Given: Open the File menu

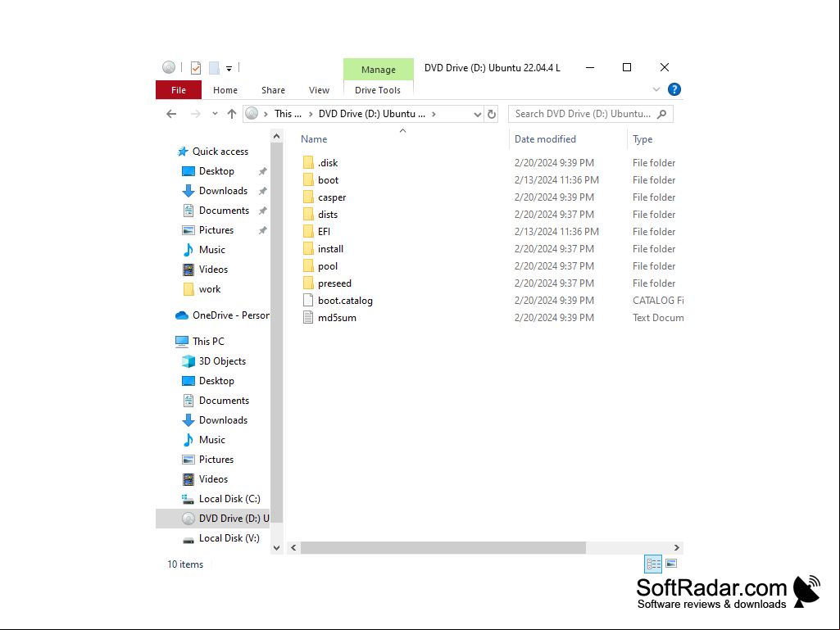Looking at the screenshot, I should [179, 90].
